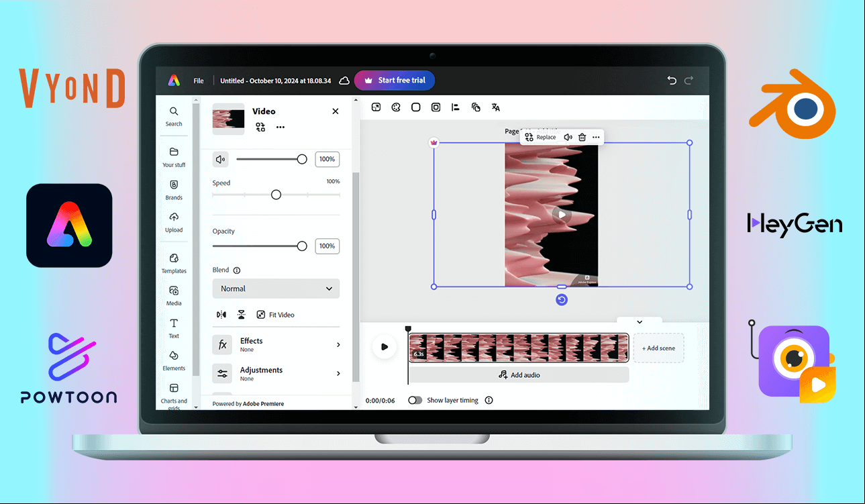Collapse the timeline with the chevron

[x=640, y=322]
